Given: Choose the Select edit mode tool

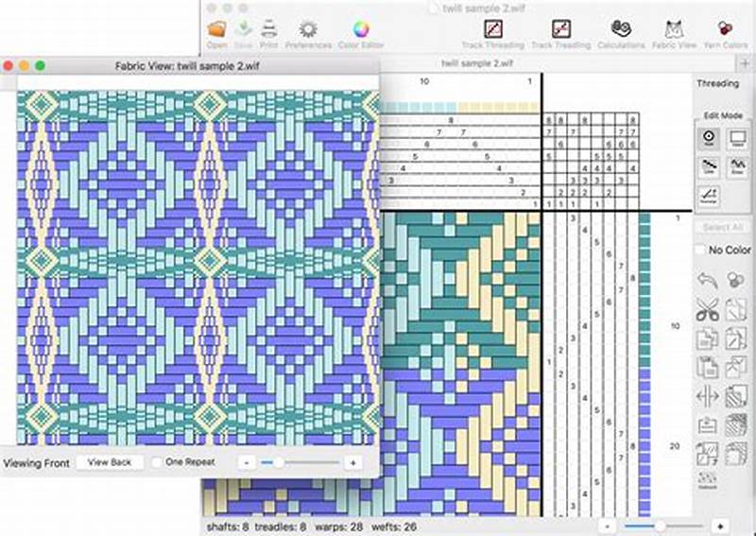Looking at the screenshot, I should pos(737,138).
